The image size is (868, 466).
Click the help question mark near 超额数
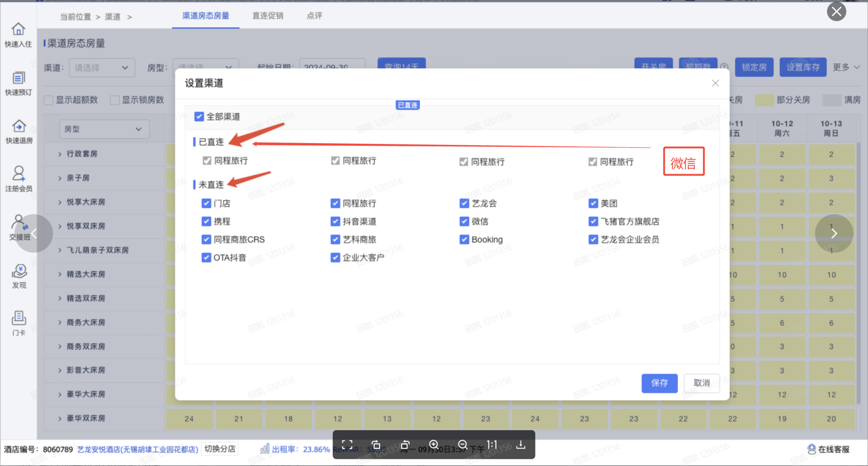pos(724,67)
